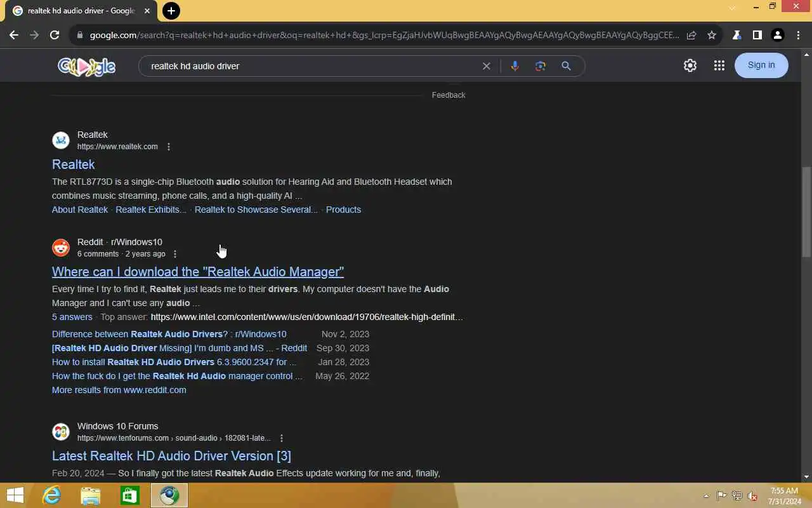Click the browser back arrow
The width and height of the screenshot is (812, 508).
pos(14,36)
